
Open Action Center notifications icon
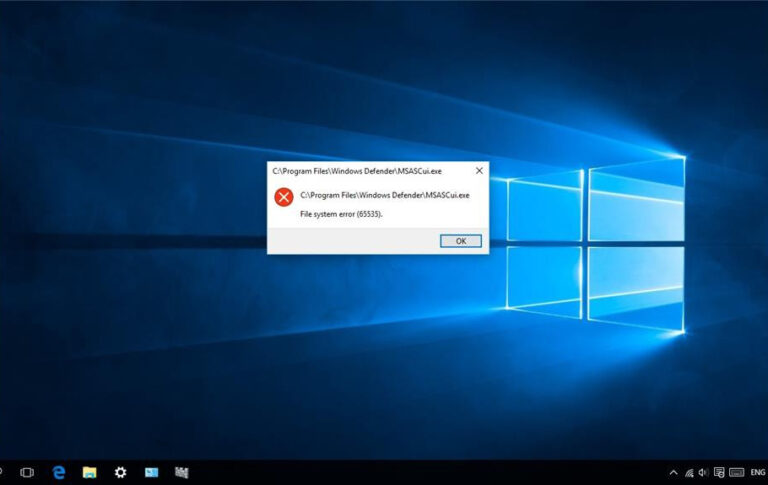click(x=719, y=472)
